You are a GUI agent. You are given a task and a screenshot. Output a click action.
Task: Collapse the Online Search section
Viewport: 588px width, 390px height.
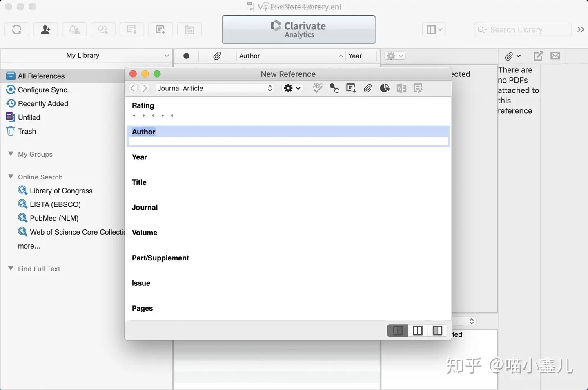pos(11,177)
